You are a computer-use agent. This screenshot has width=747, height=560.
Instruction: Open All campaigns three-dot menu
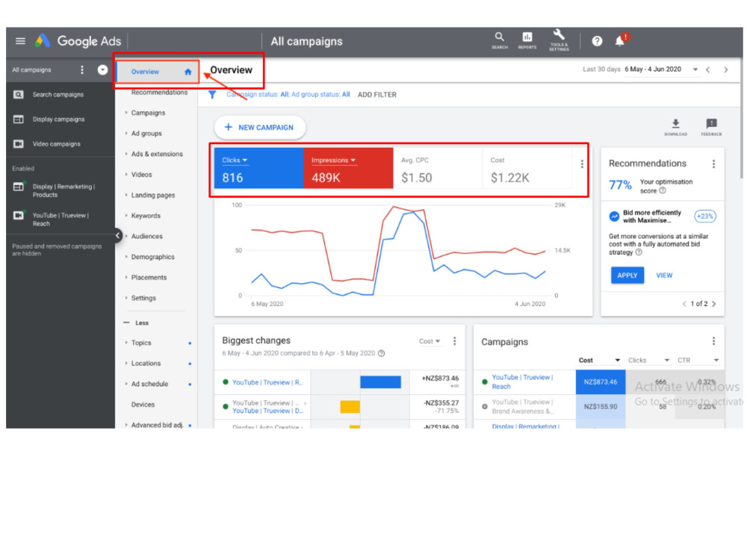(82, 70)
